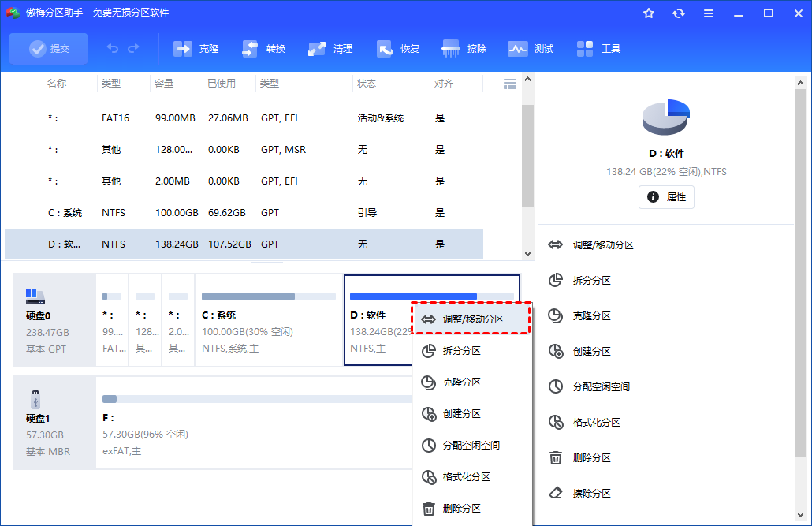The width and height of the screenshot is (812, 526).
Task: Open the 属性 (Properties) of drive D
Action: tap(666, 197)
